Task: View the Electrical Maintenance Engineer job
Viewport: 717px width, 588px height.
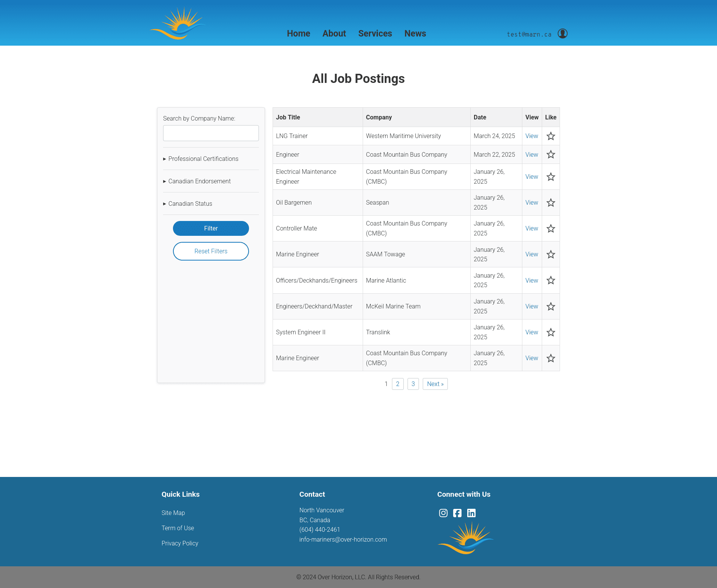Action: pos(531,176)
